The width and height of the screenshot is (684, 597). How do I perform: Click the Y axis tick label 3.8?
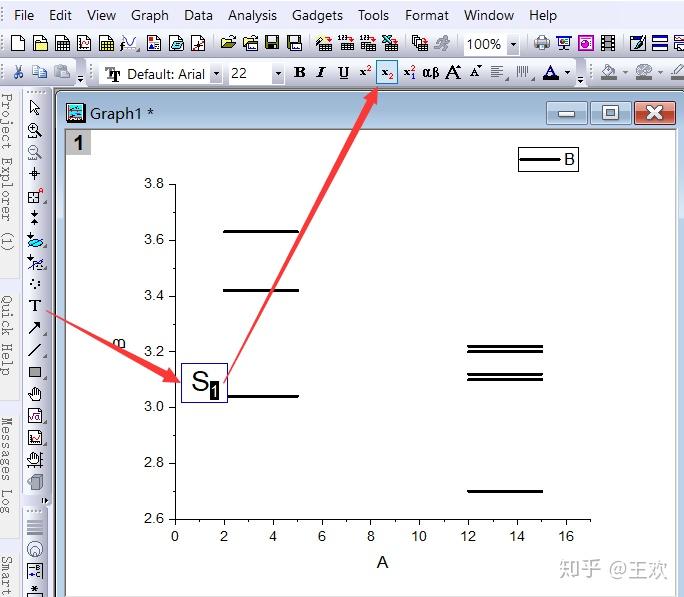click(x=154, y=183)
